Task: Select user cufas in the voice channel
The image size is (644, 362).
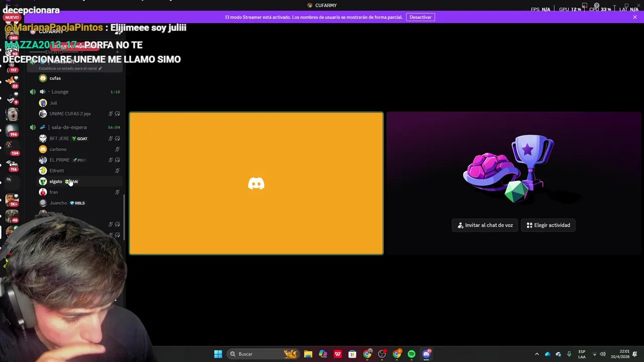Action: (x=55, y=78)
